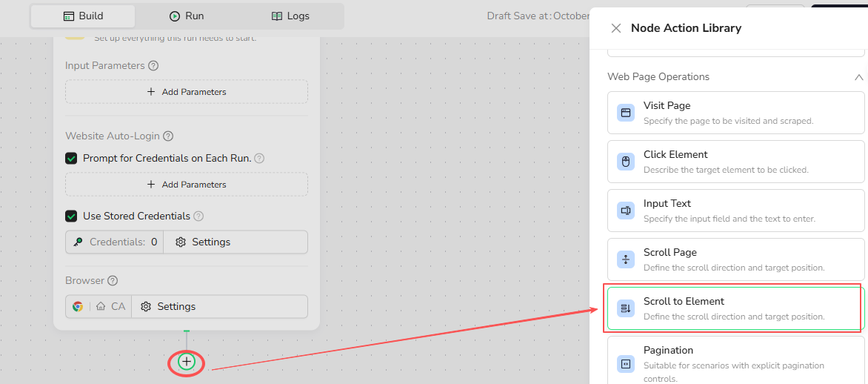Viewport: 868px width, 384px height.
Task: Open the Credentials Settings
Action: point(204,242)
